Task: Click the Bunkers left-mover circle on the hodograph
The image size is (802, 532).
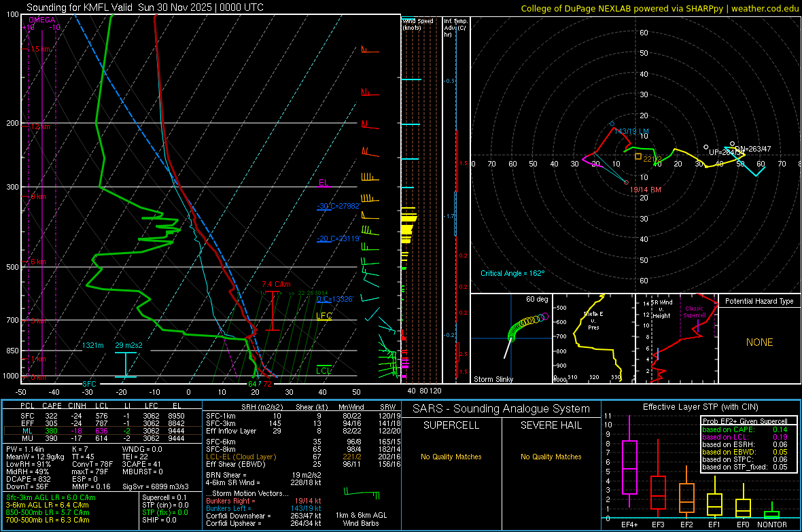Action: click(612, 124)
